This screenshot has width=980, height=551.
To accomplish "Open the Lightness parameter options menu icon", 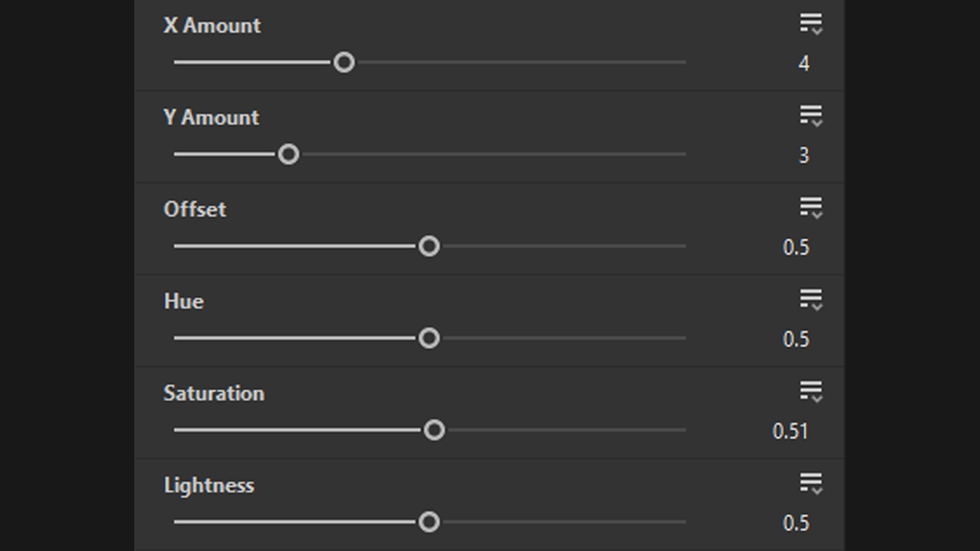I will click(x=811, y=483).
